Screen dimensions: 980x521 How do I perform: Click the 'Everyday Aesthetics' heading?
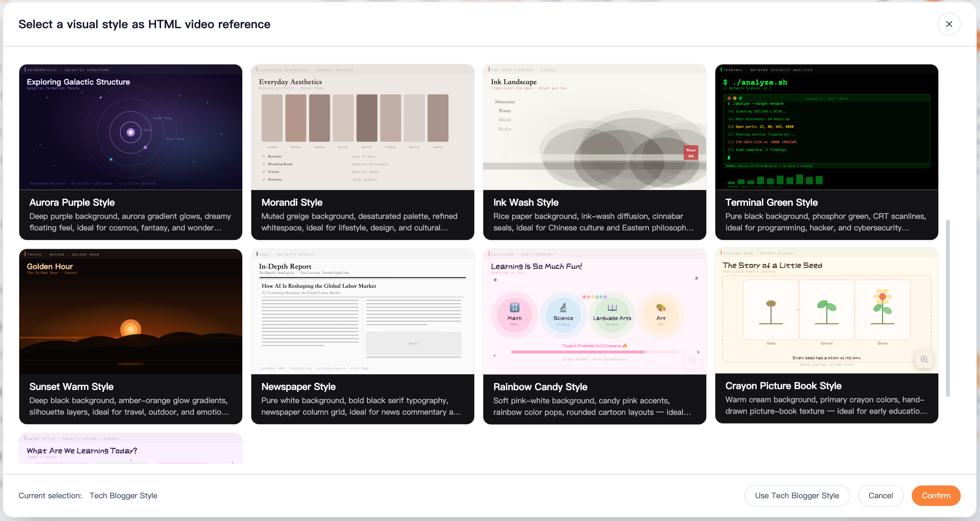coord(290,82)
